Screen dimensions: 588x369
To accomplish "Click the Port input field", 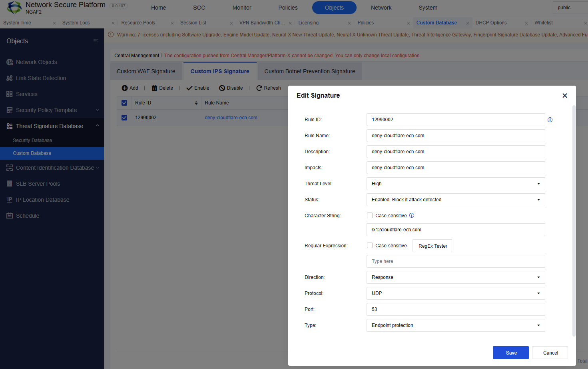I will tap(456, 309).
